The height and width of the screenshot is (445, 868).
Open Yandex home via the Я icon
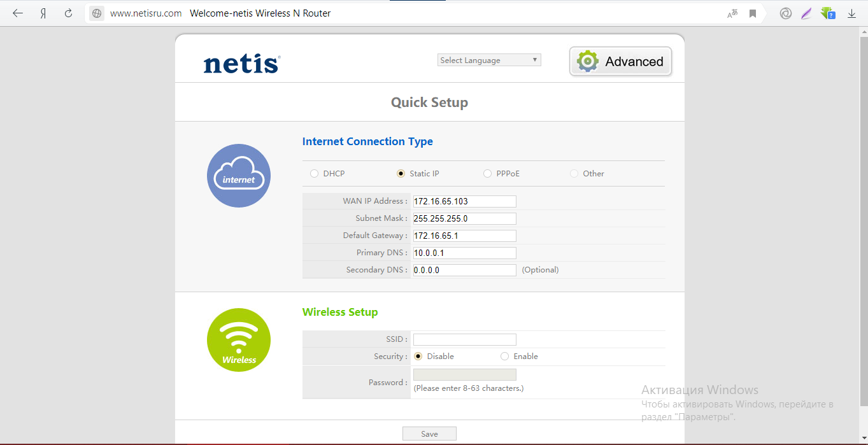43,13
